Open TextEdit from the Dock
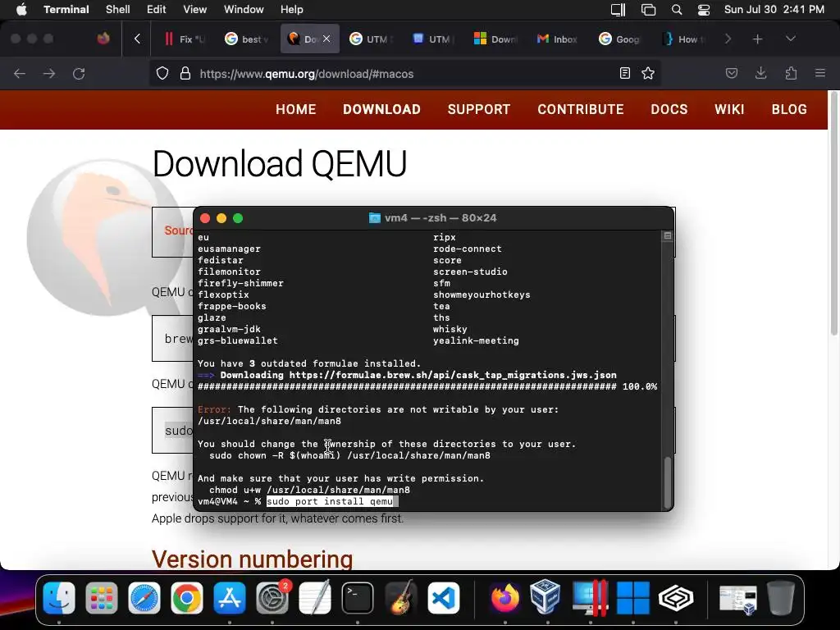This screenshot has width=840, height=630. (x=315, y=598)
